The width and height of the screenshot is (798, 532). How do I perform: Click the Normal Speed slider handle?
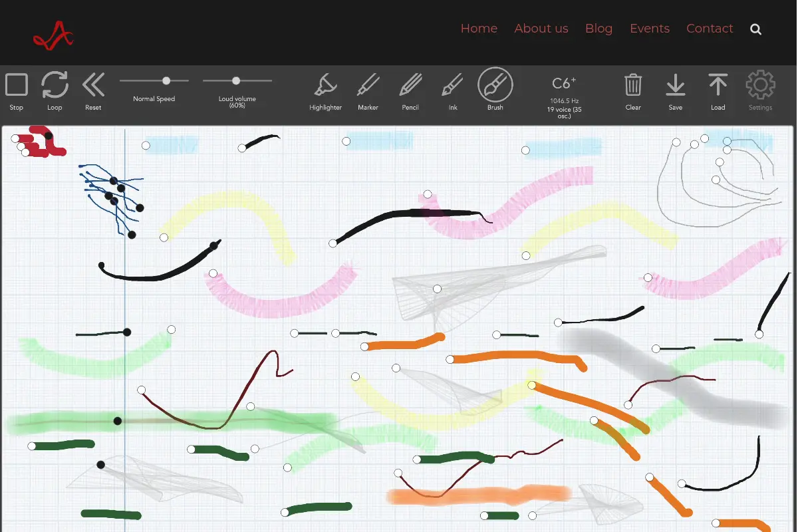166,80
